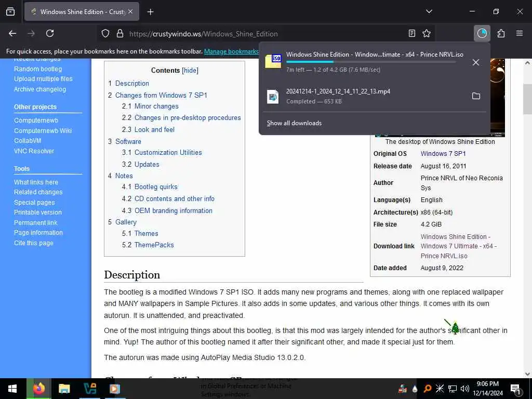Click the ISO file download icon
This screenshot has height=399, width=532.
coord(273,61)
